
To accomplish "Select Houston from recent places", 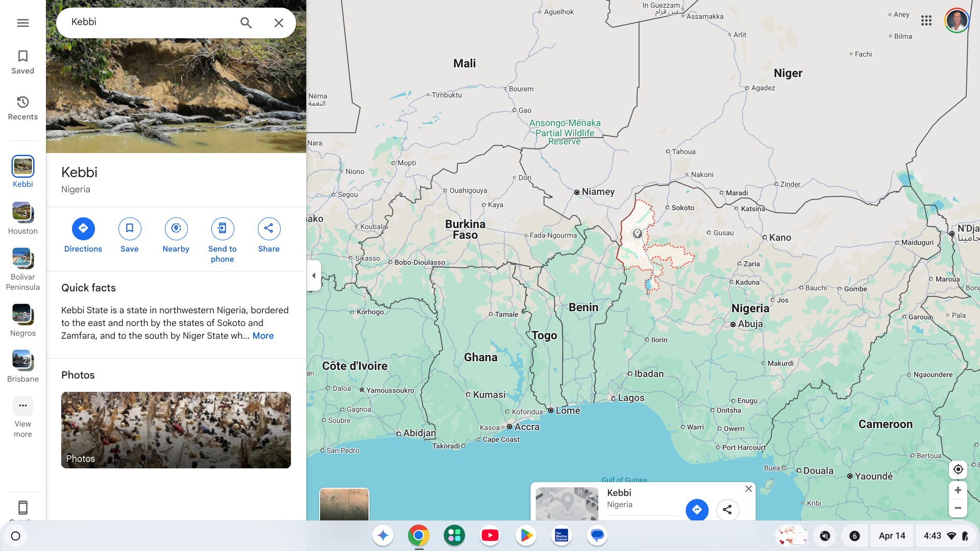I will [22, 218].
